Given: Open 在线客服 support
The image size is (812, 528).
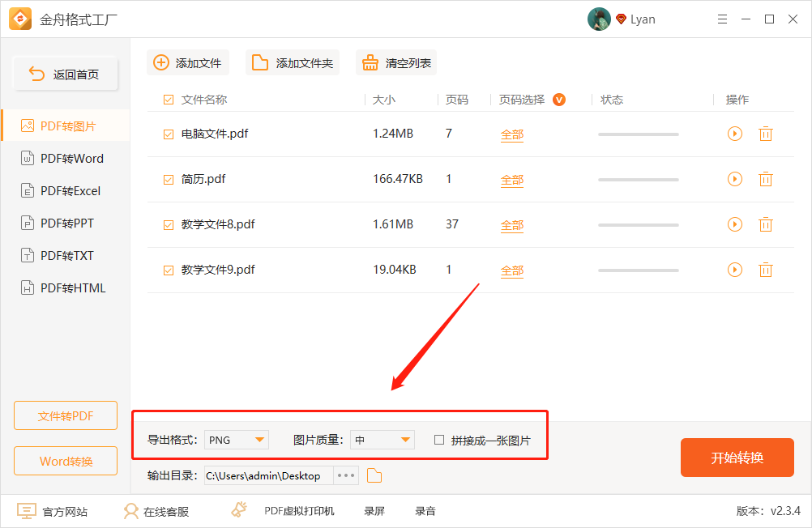Looking at the screenshot, I should (156, 512).
